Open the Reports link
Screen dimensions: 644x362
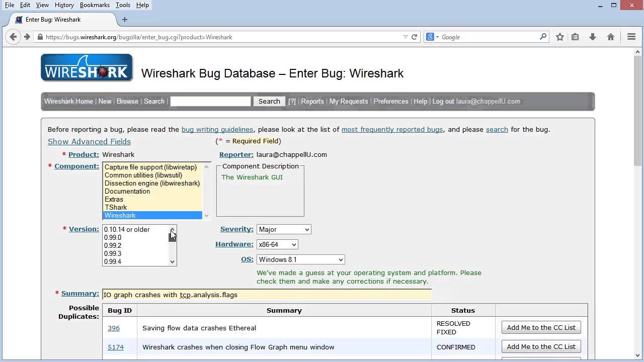(312, 101)
